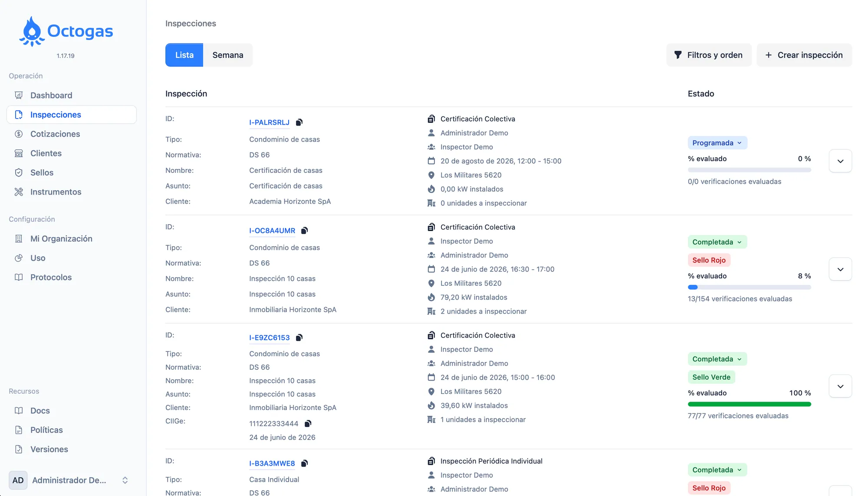Copy the I-E9ZC6153 inspection ID

(x=299, y=337)
